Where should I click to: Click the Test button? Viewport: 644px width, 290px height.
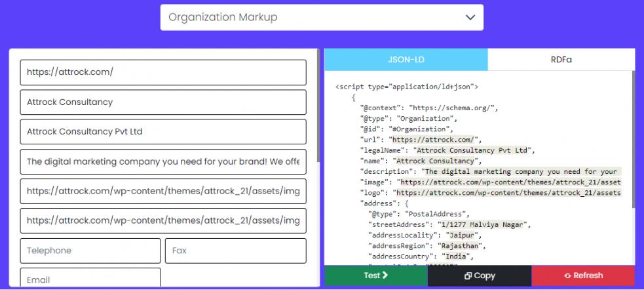376,276
